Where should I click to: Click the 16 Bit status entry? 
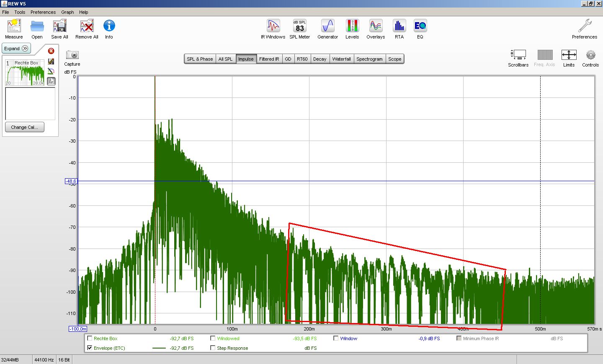pos(64,360)
